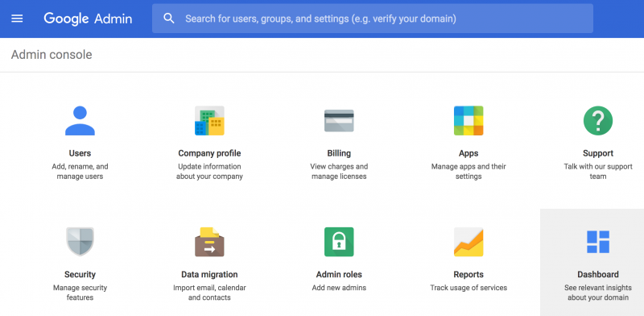This screenshot has height=316, width=644.
Task: Open the Support question mark icon
Action: click(x=598, y=121)
